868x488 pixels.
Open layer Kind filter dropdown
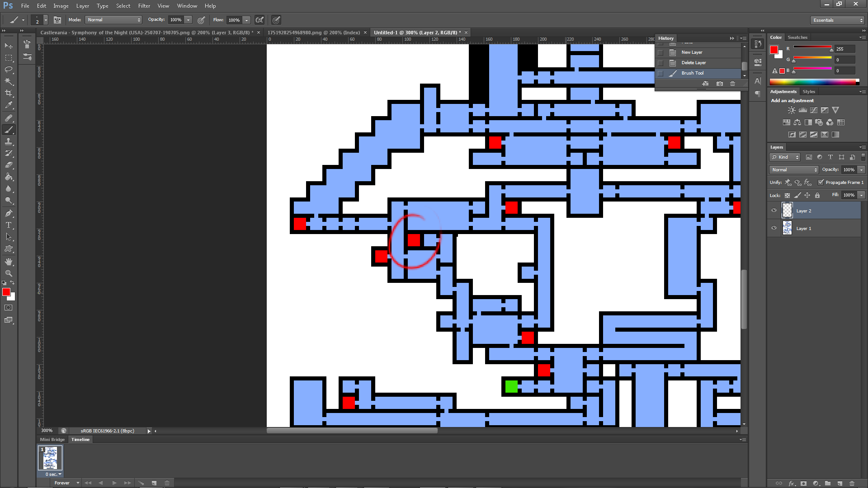click(785, 157)
